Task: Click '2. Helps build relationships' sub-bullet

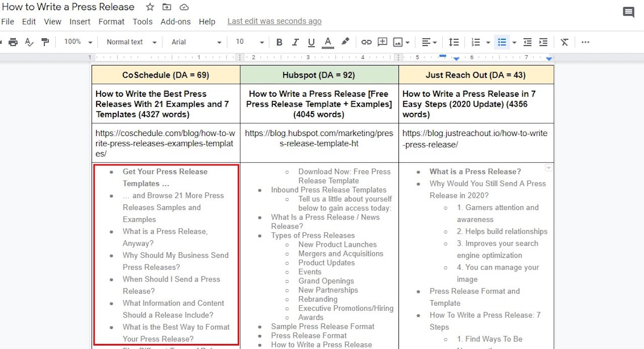Action: pos(502,231)
